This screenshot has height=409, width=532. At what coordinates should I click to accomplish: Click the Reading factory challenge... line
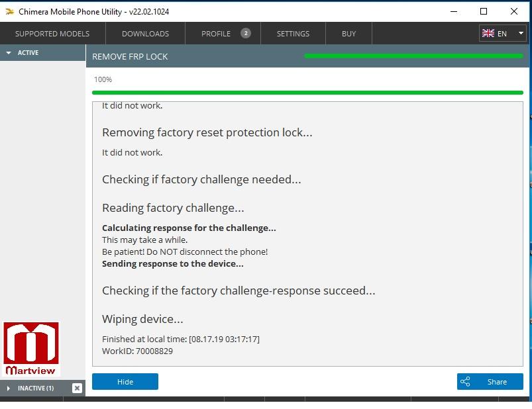coord(173,208)
